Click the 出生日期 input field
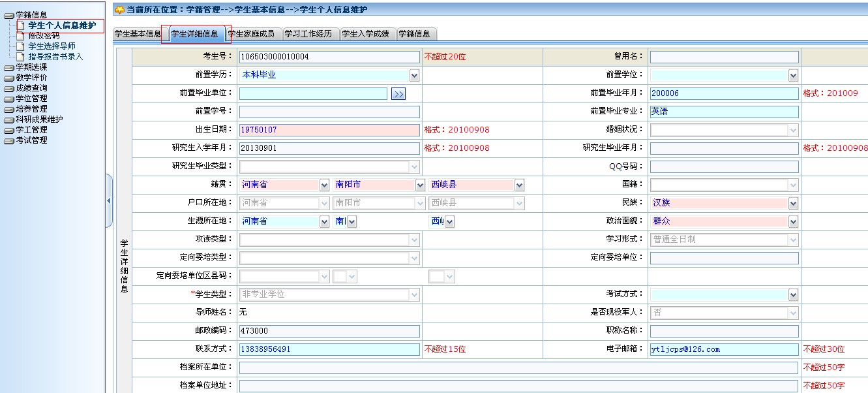868x393 pixels. click(329, 130)
